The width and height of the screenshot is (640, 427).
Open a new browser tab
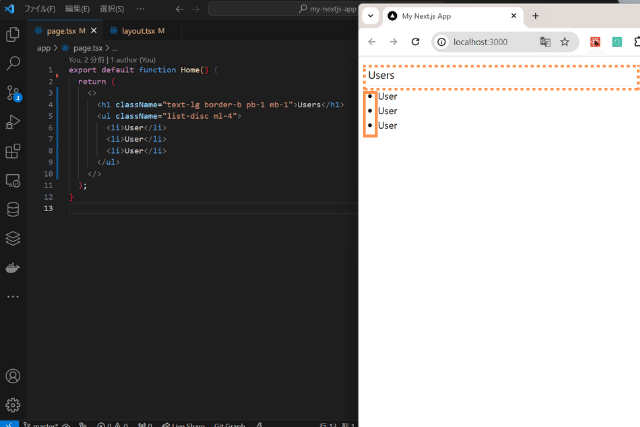pos(536,16)
